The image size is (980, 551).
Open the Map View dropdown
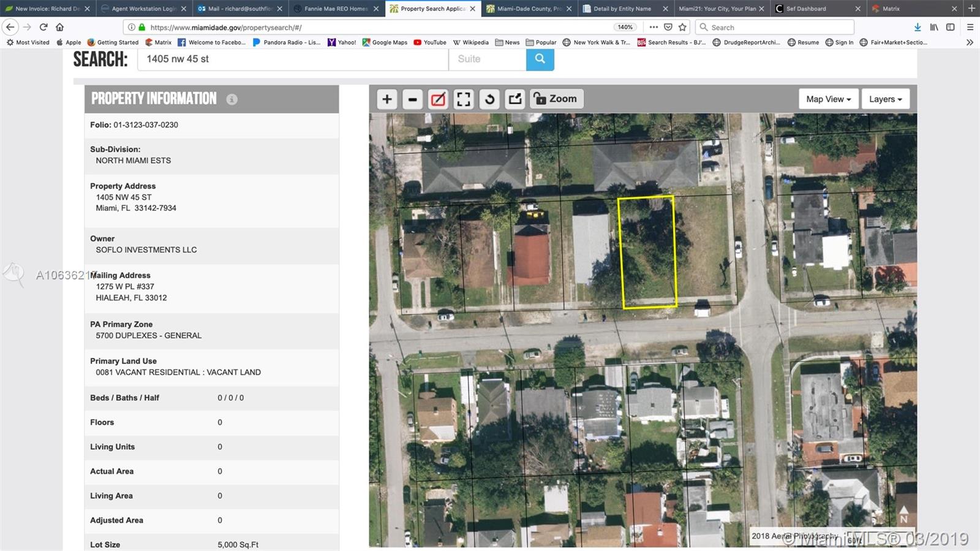[x=827, y=99]
